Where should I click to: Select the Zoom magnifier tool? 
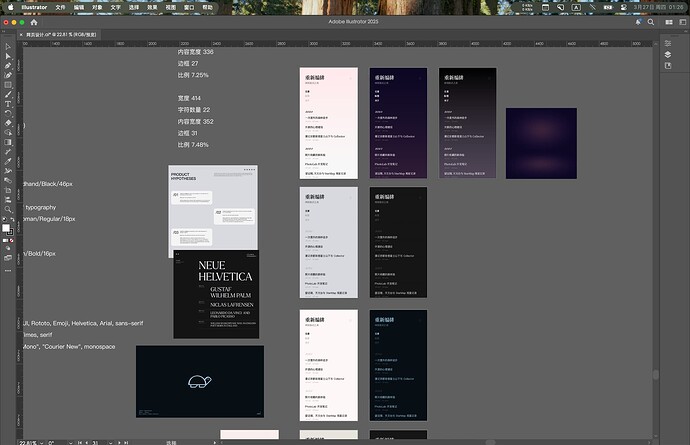(x=8, y=210)
